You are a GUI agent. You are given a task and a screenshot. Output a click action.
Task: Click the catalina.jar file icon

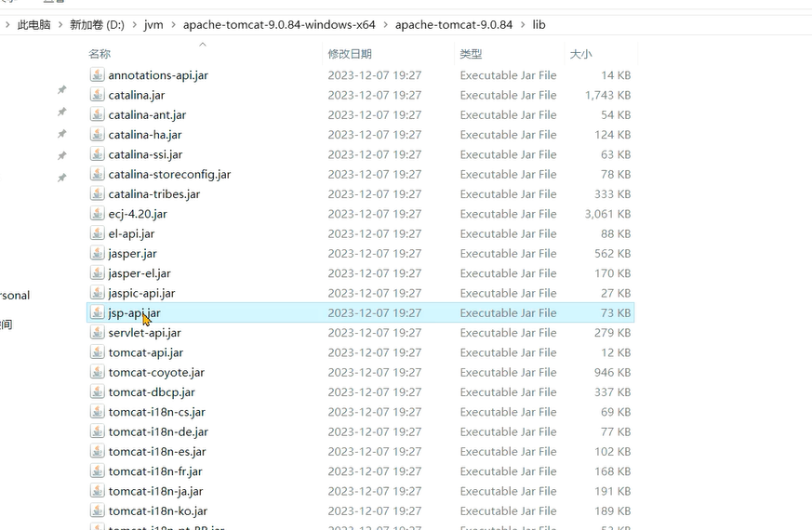pyautogui.click(x=98, y=95)
